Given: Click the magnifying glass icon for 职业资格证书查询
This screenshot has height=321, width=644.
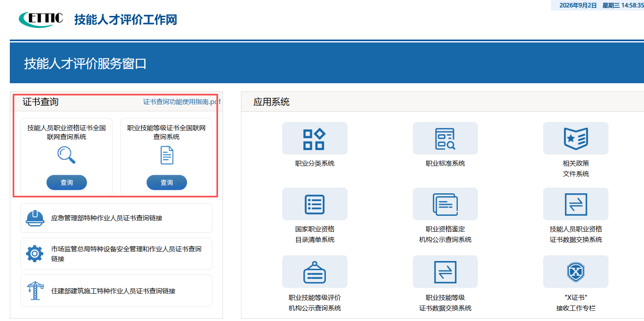Looking at the screenshot, I should 67,155.
